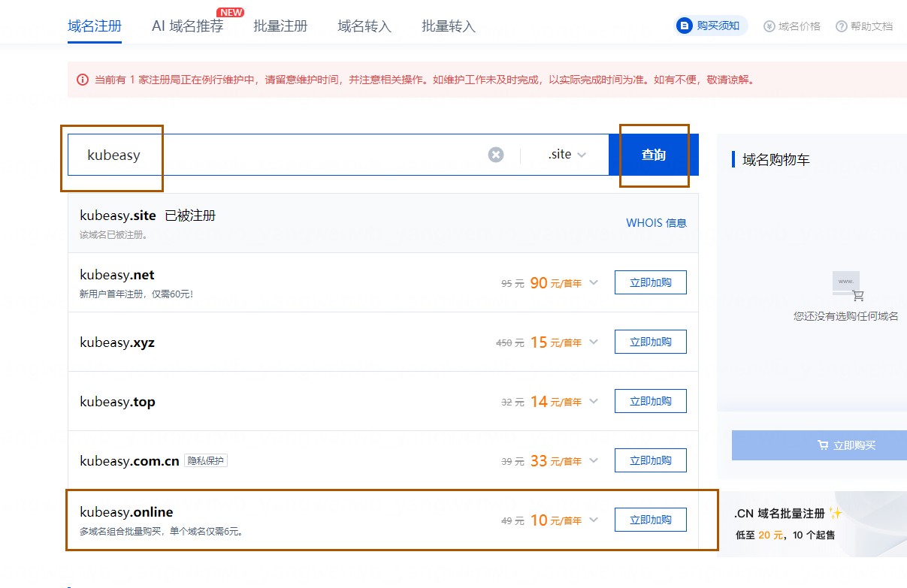
Task: Add kubeasy.net to cart
Action: point(651,283)
